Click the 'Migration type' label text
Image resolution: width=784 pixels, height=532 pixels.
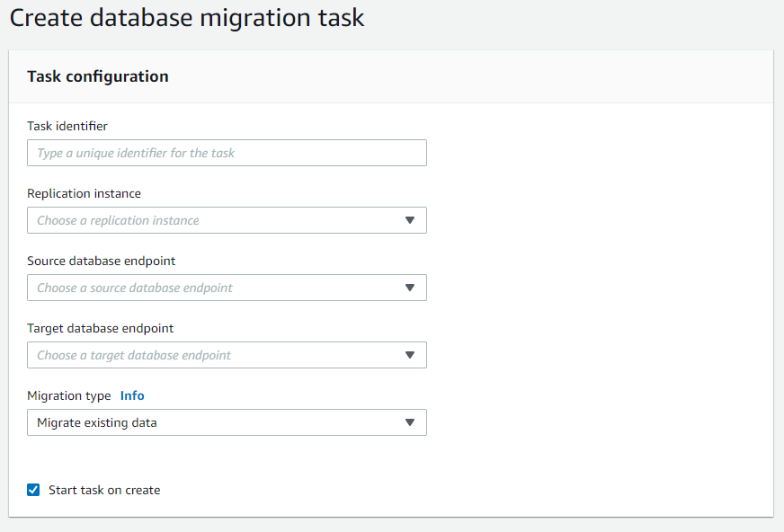(69, 395)
